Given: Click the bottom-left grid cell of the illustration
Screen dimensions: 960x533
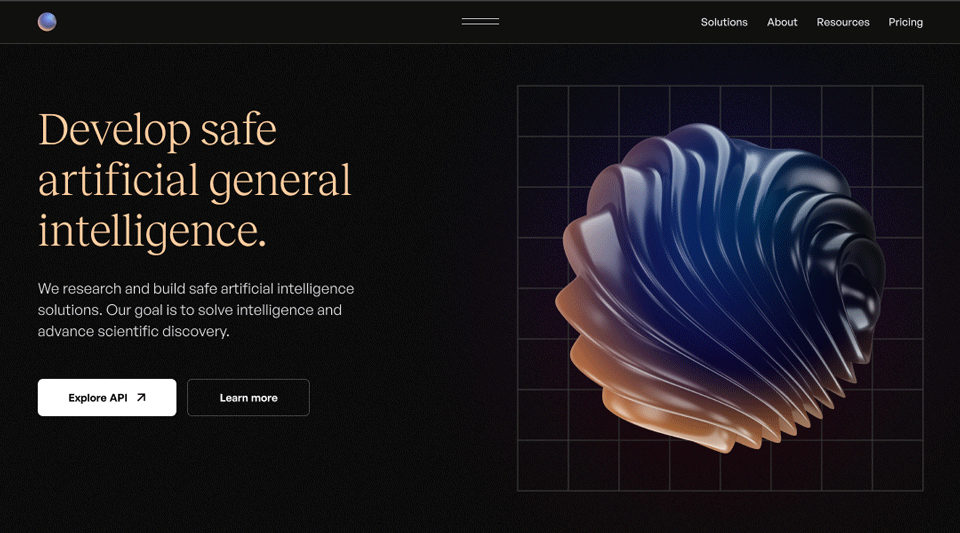Looking at the screenshot, I should coord(543,465).
